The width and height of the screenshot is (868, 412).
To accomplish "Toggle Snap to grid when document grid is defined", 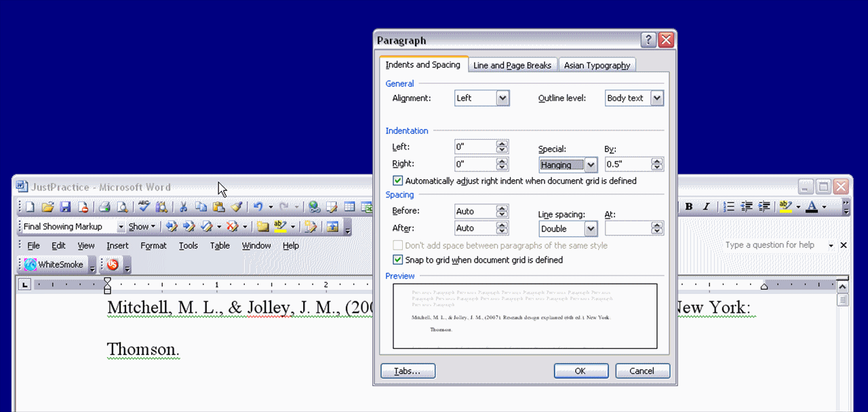I will pyautogui.click(x=398, y=260).
